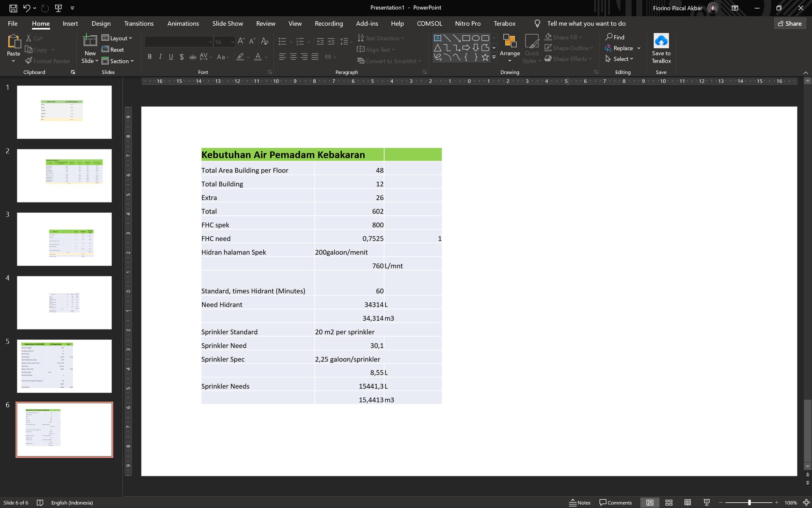Toggle Normal view in status bar
812x508 pixels.
[x=650, y=502]
